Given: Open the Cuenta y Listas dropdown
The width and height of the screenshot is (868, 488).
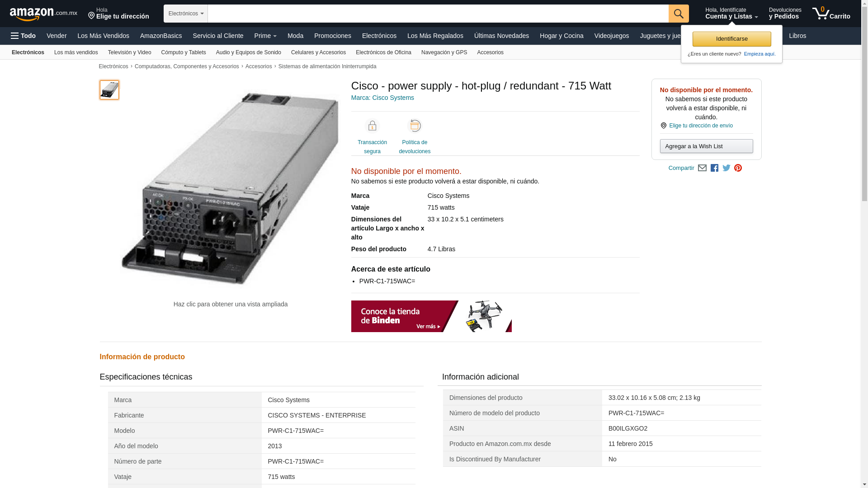Looking at the screenshot, I should tap(731, 14).
